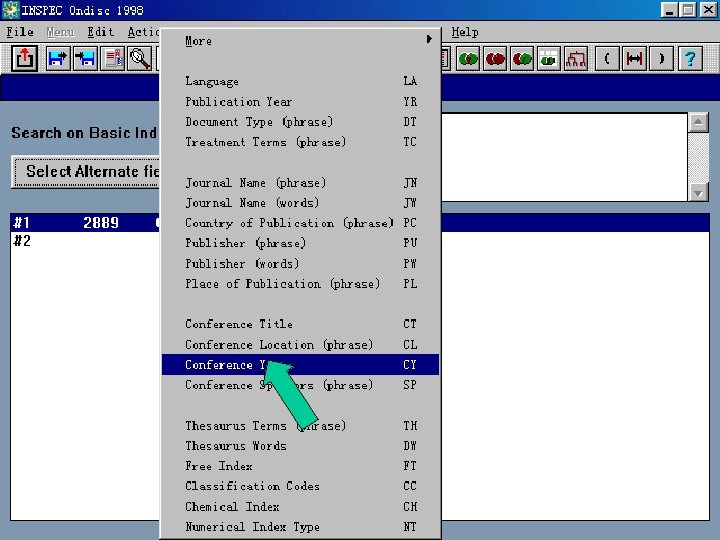This screenshot has height=540, width=720.
Task: Click inside the search term input box
Action: pos(564,157)
